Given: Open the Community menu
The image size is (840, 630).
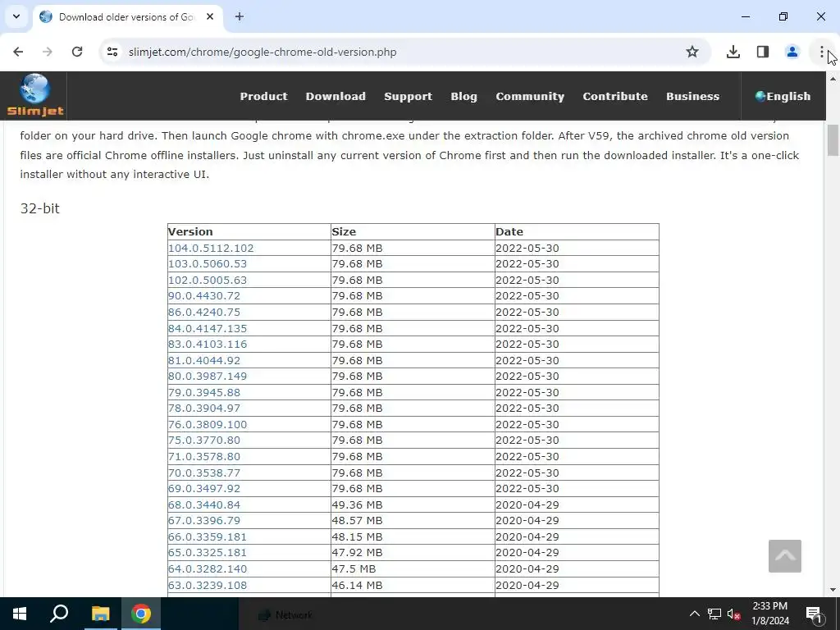Looking at the screenshot, I should (530, 97).
